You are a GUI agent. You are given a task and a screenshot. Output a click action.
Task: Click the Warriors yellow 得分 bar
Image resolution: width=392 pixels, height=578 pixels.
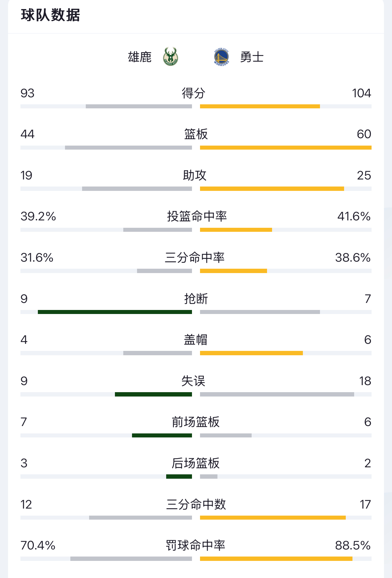(260, 106)
